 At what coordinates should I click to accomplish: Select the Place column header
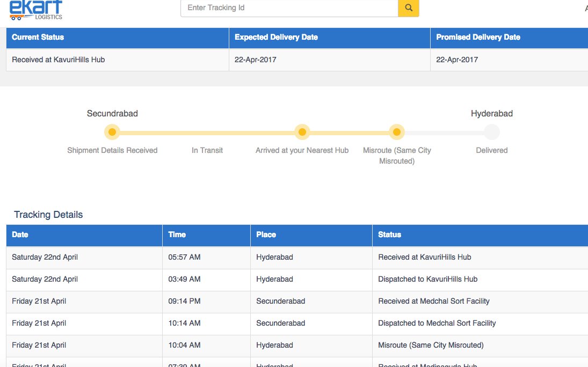pos(311,235)
